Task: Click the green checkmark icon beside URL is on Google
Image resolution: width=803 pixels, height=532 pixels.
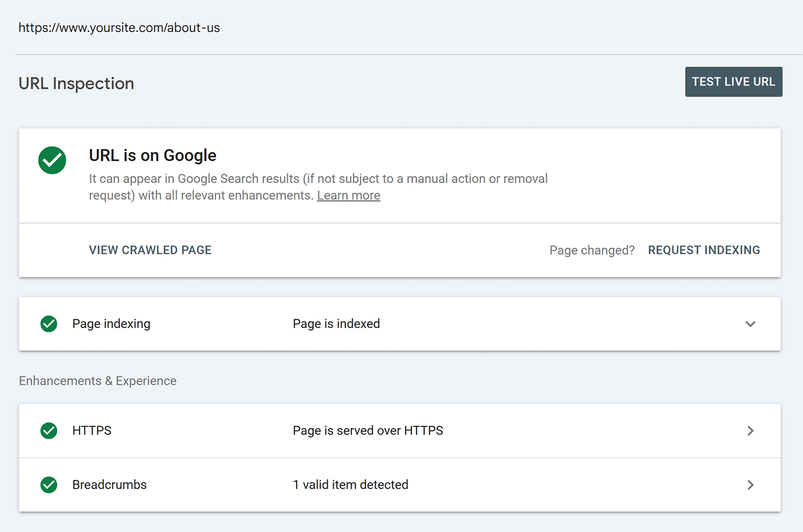Action: tap(52, 160)
